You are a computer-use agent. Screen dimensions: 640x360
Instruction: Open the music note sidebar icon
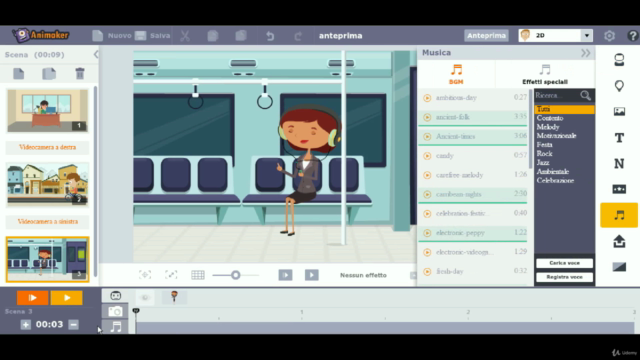[619, 215]
